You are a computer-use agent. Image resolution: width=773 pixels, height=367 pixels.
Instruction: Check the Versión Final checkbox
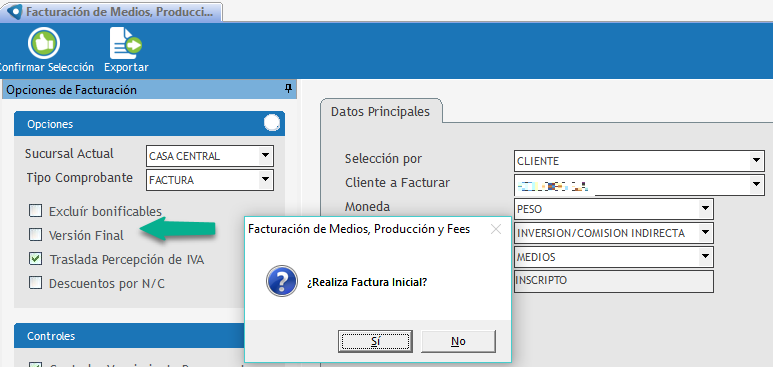(x=35, y=235)
